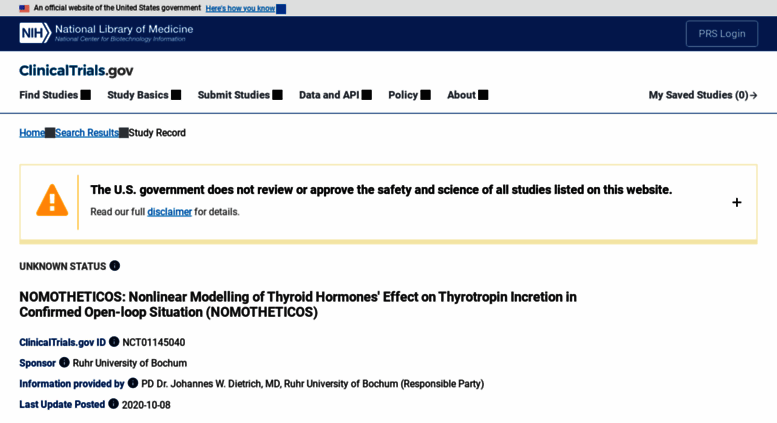This screenshot has height=423, width=777.
Task: Expand the Submit Studies menu
Action: (240, 95)
